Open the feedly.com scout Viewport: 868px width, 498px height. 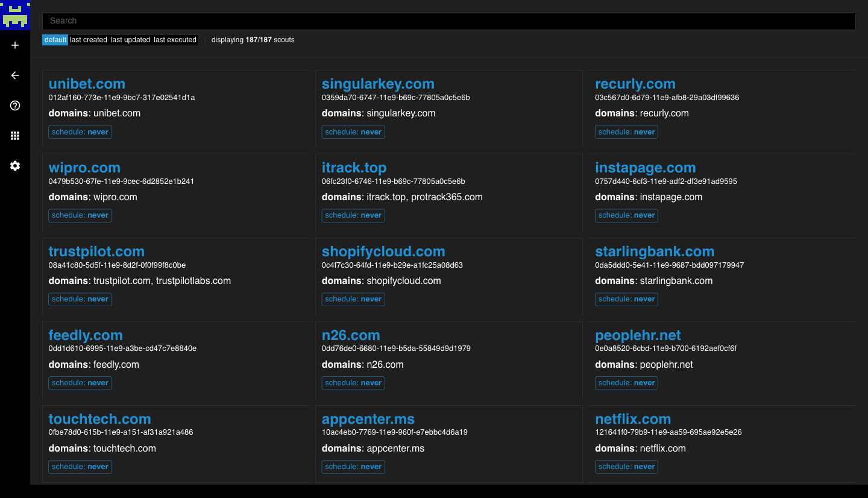point(86,335)
